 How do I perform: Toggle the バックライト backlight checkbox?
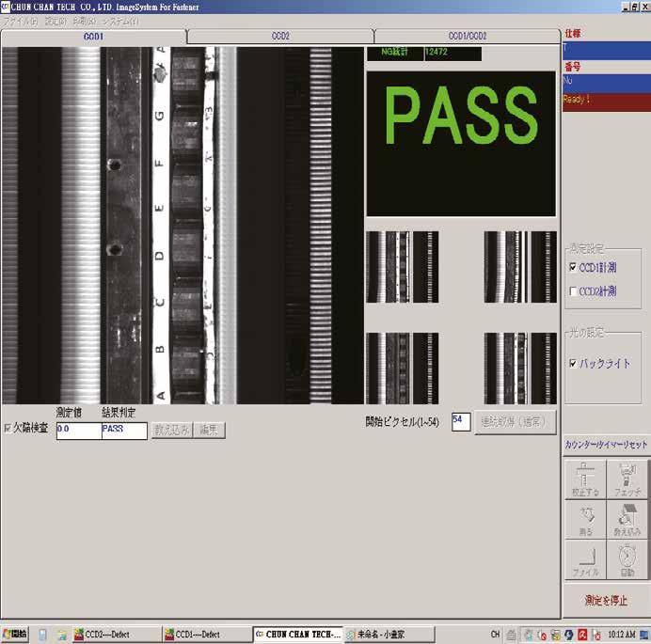pyautogui.click(x=573, y=364)
